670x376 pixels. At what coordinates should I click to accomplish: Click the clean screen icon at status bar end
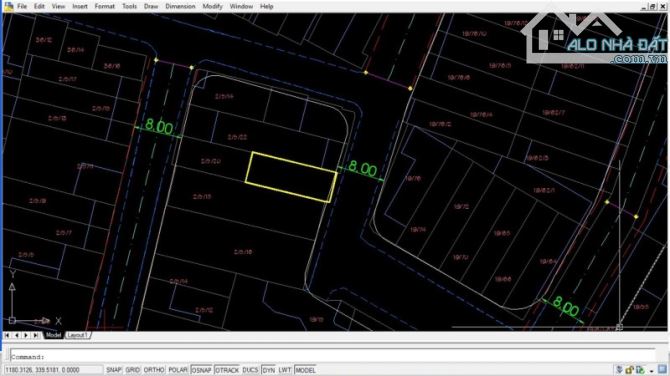coord(663,370)
